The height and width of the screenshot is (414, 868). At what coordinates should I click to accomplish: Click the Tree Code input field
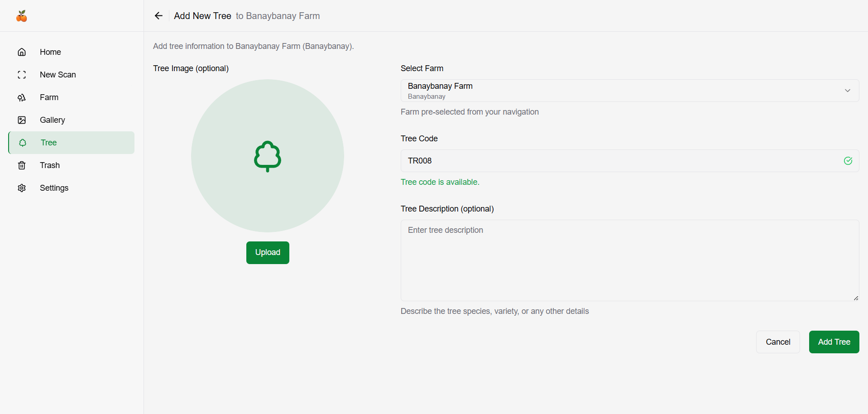(620, 161)
